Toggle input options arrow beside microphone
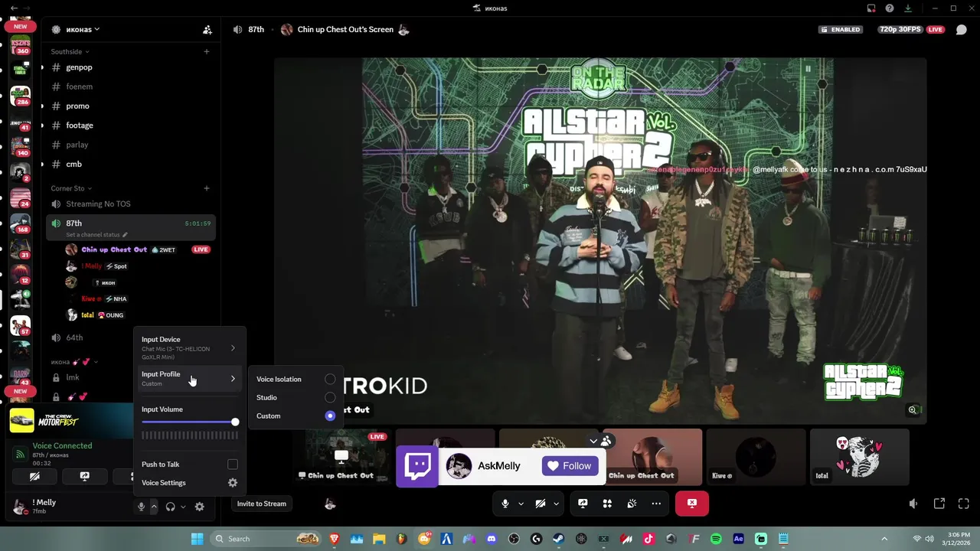 [154, 507]
